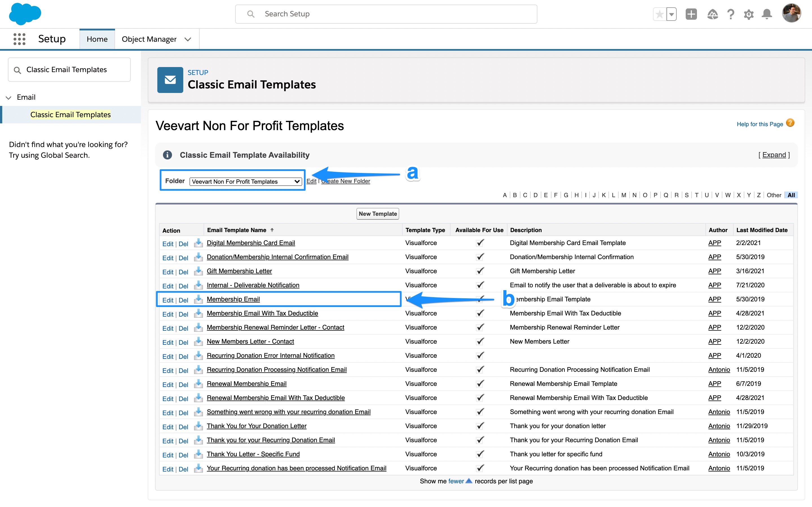Open the Create New Folder link
Viewport: 812px width, 507px height.
pyautogui.click(x=346, y=181)
